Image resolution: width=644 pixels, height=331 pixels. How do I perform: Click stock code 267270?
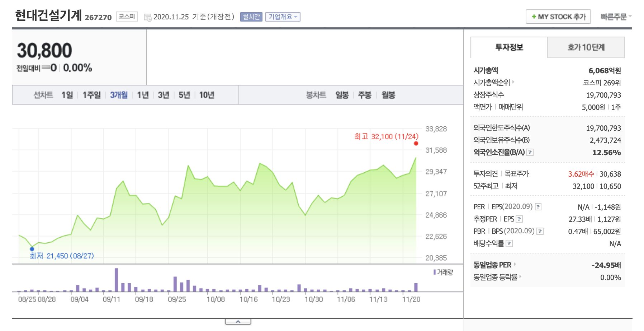tap(98, 17)
